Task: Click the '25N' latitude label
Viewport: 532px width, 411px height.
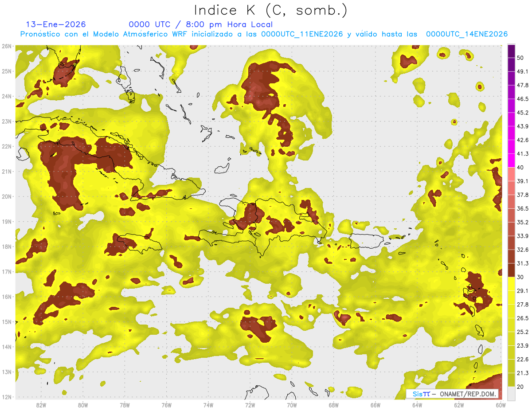Action: 7,71
